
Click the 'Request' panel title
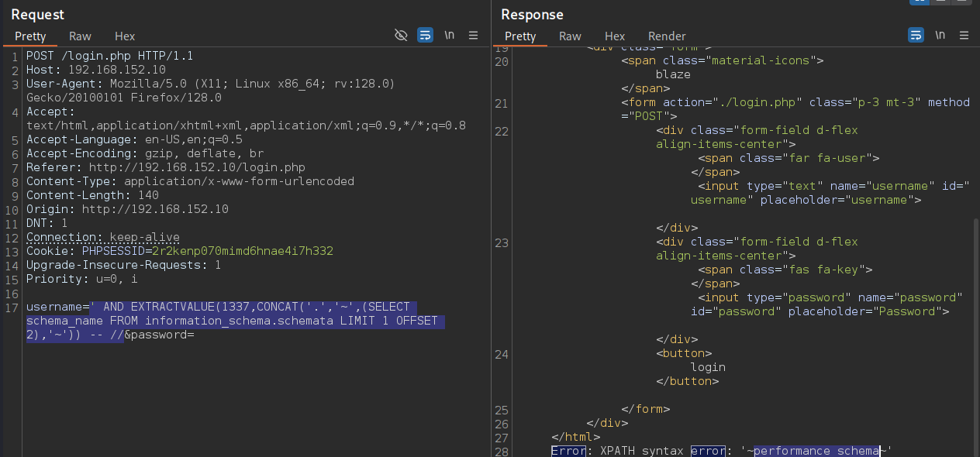pyautogui.click(x=38, y=14)
